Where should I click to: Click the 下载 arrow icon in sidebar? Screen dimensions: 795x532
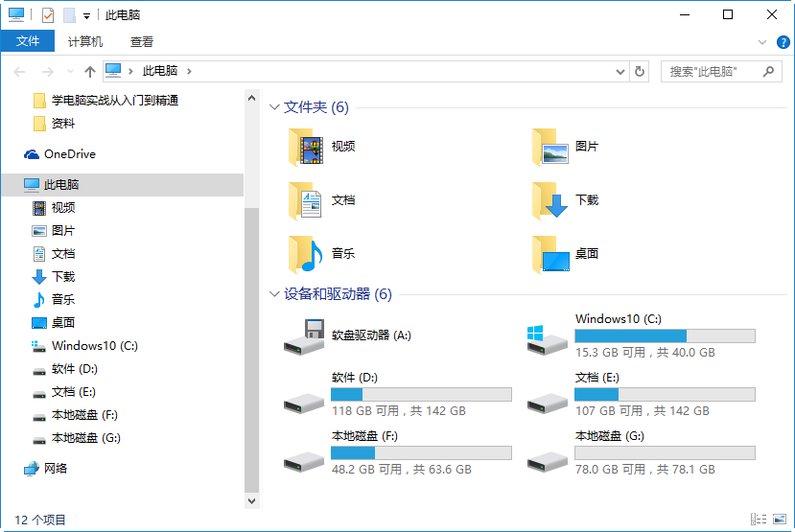tap(39, 277)
